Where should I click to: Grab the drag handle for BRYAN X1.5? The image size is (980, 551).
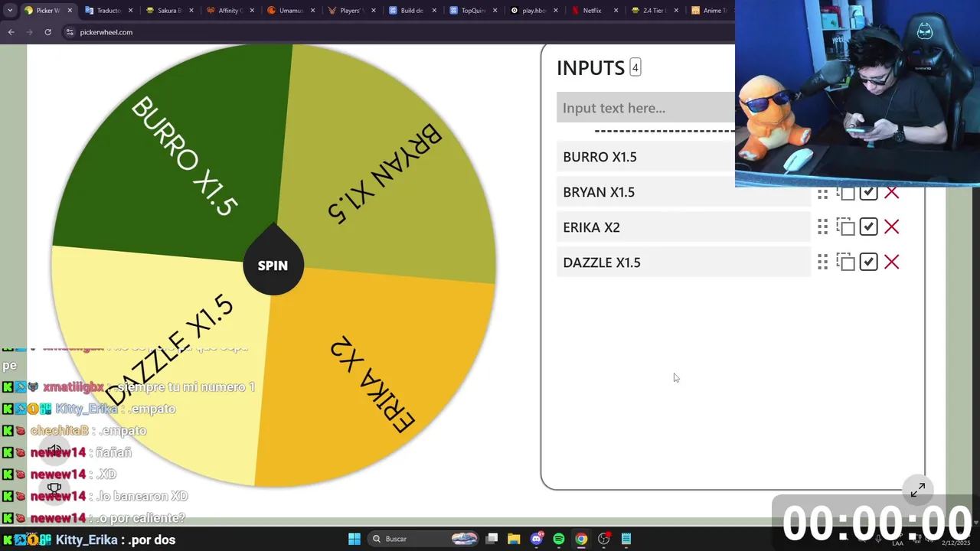pos(822,193)
